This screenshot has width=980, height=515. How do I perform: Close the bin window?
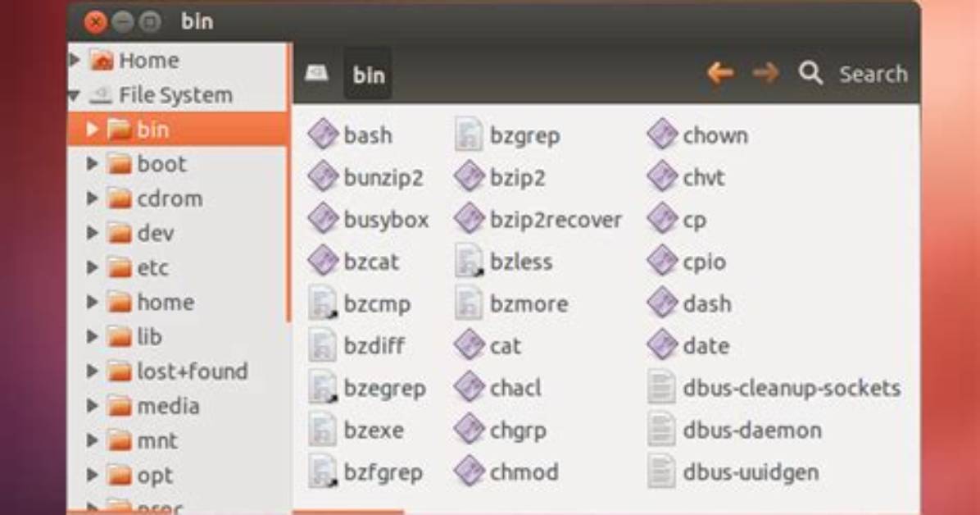coord(96,22)
